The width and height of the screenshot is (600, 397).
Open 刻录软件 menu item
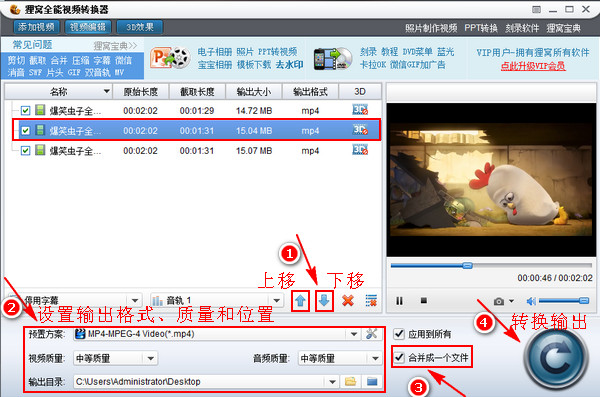[x=522, y=28]
